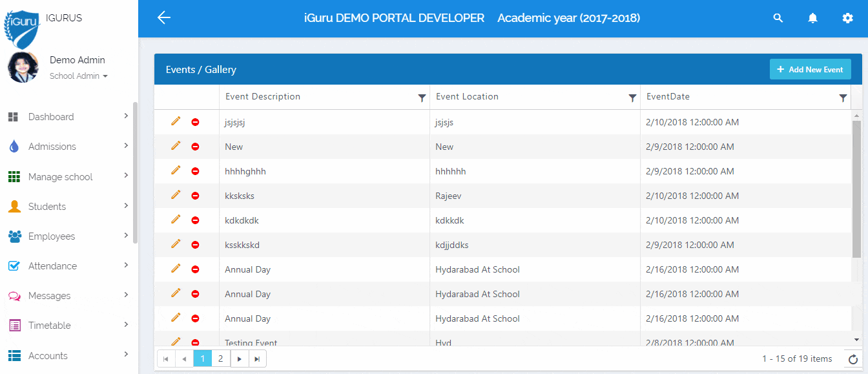Open EventDate column filter
The width and height of the screenshot is (868, 374).
(x=843, y=98)
